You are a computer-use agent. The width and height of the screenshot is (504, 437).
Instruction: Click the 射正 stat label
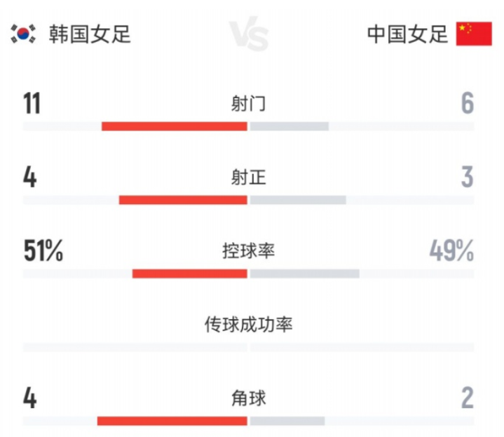coord(248,177)
